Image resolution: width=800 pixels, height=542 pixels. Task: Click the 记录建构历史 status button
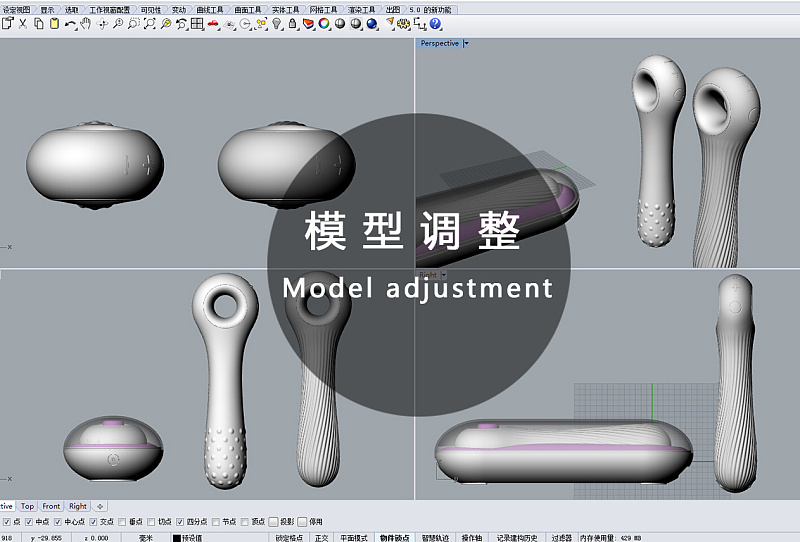coord(519,537)
